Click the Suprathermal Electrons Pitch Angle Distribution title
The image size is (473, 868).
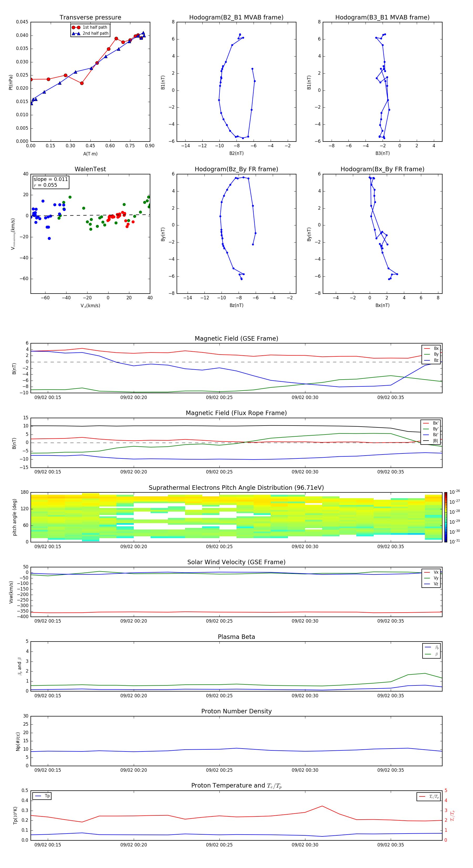pyautogui.click(x=236, y=488)
